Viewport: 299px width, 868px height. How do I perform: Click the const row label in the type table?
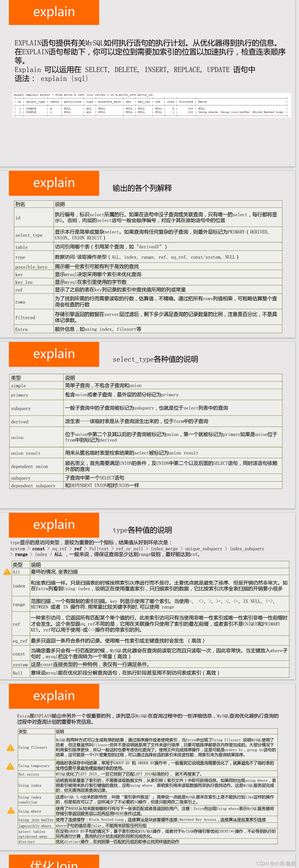click(21, 653)
